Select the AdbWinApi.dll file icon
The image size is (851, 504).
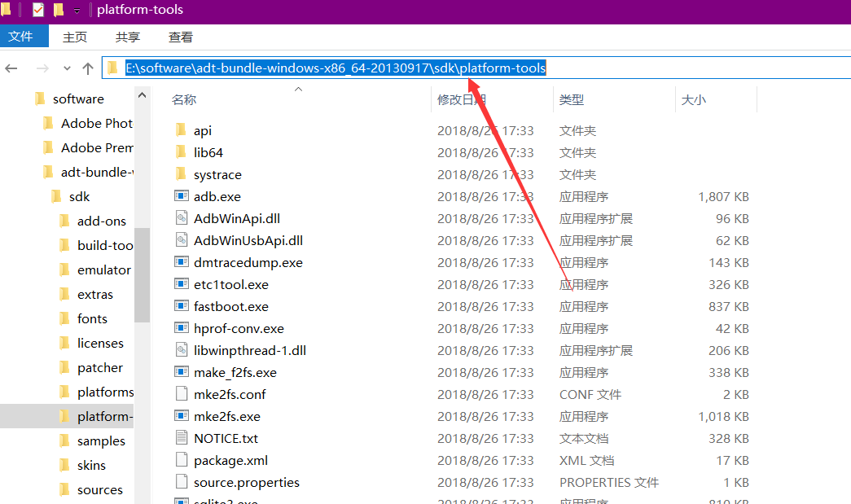coord(182,218)
